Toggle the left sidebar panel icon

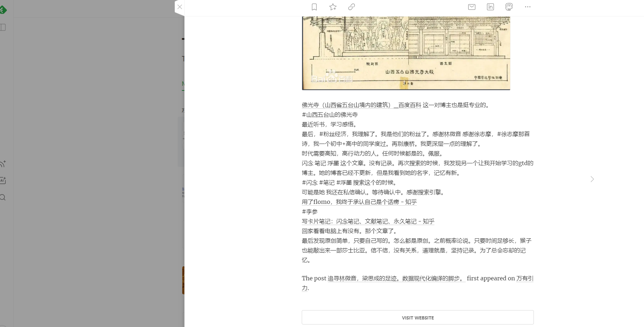[3, 27]
